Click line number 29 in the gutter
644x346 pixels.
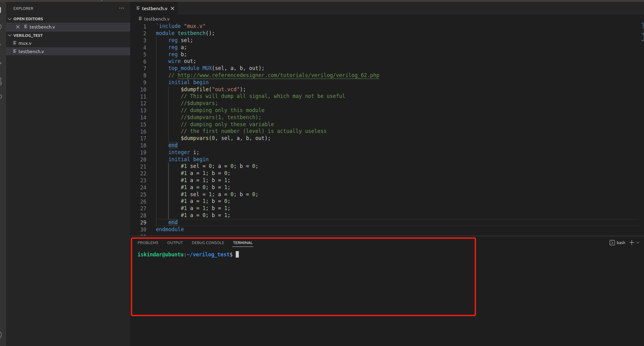point(143,223)
